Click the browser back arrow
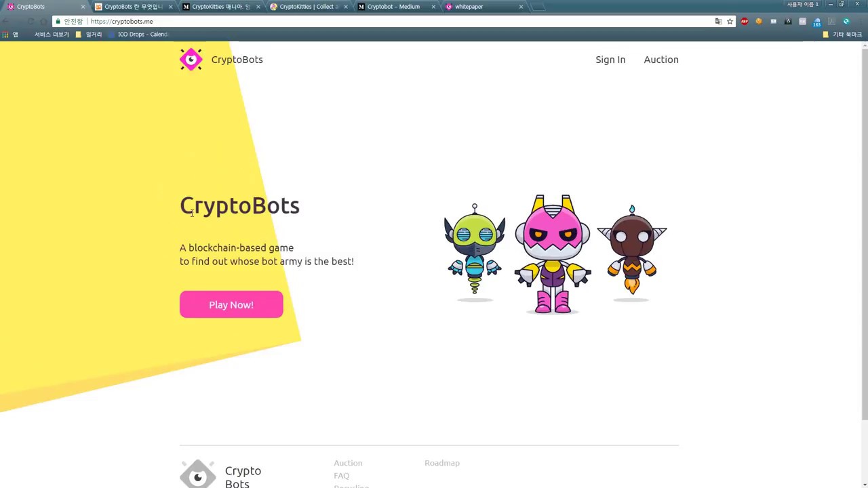Viewport: 868px width, 488px height. tap(6, 22)
